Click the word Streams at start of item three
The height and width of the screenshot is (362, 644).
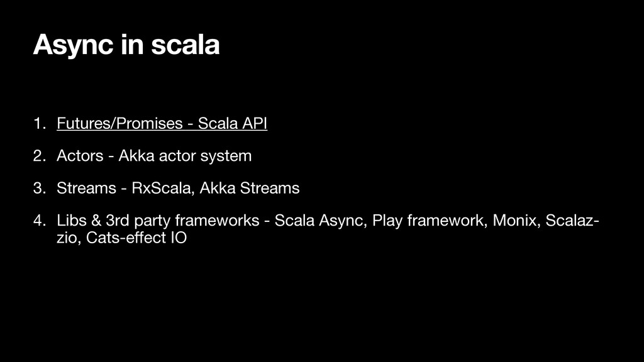coord(86,188)
